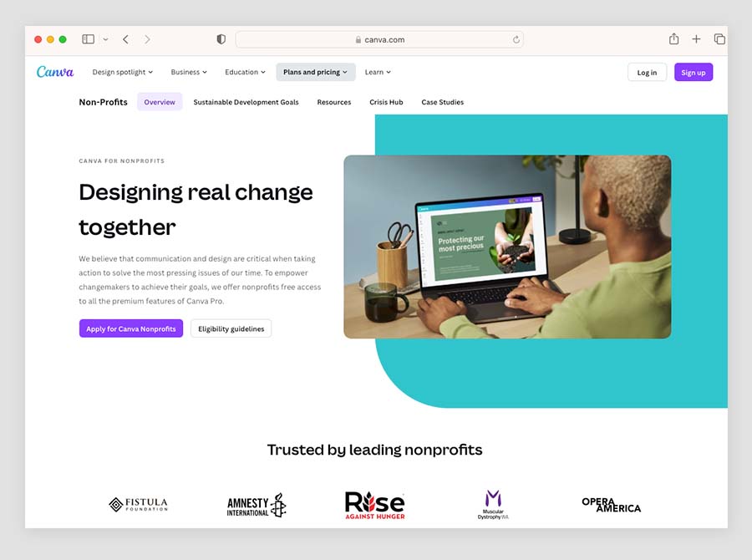This screenshot has height=560, width=752.
Task: Click the red close window button
Action: (x=38, y=39)
